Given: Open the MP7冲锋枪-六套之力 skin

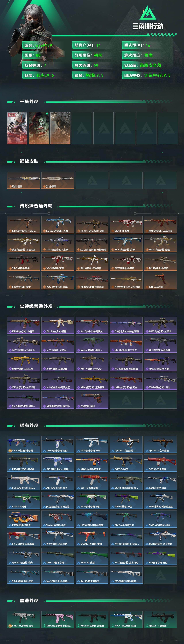Looking at the screenshot, I should click(x=92, y=362).
